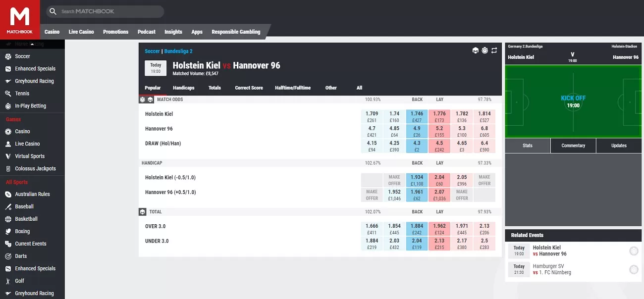Click graduation cap icon beside Match Odds
The image size is (644, 299).
pyautogui.click(x=150, y=100)
